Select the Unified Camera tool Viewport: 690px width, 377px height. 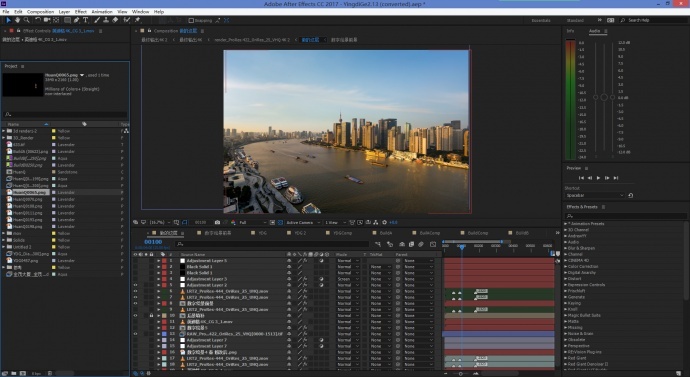click(47, 20)
